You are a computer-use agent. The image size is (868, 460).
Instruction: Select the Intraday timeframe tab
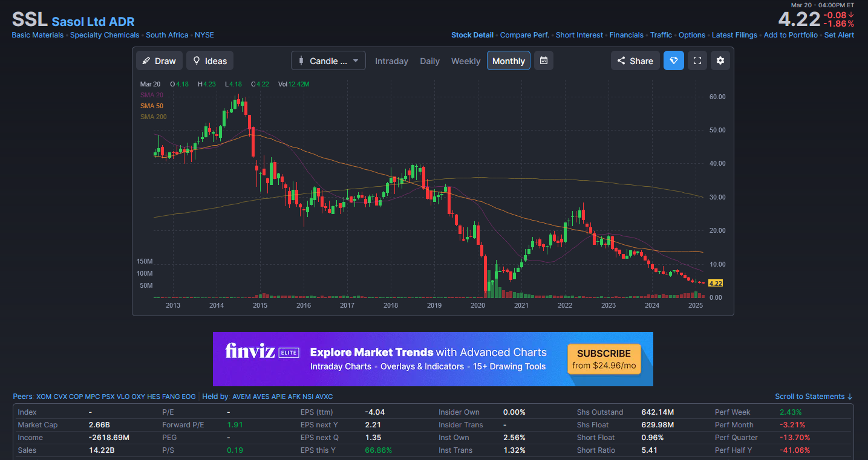click(391, 61)
